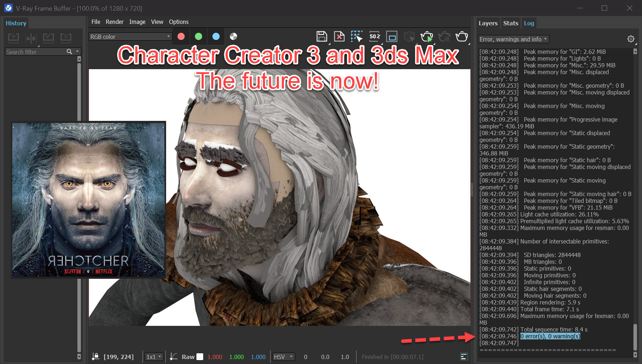The height and width of the screenshot is (364, 642).
Task: Toggle the blue channel display
Action: point(216,36)
